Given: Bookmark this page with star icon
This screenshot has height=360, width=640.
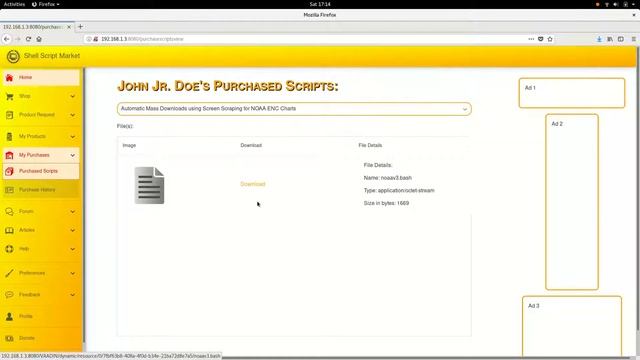Looking at the screenshot, I should point(550,39).
